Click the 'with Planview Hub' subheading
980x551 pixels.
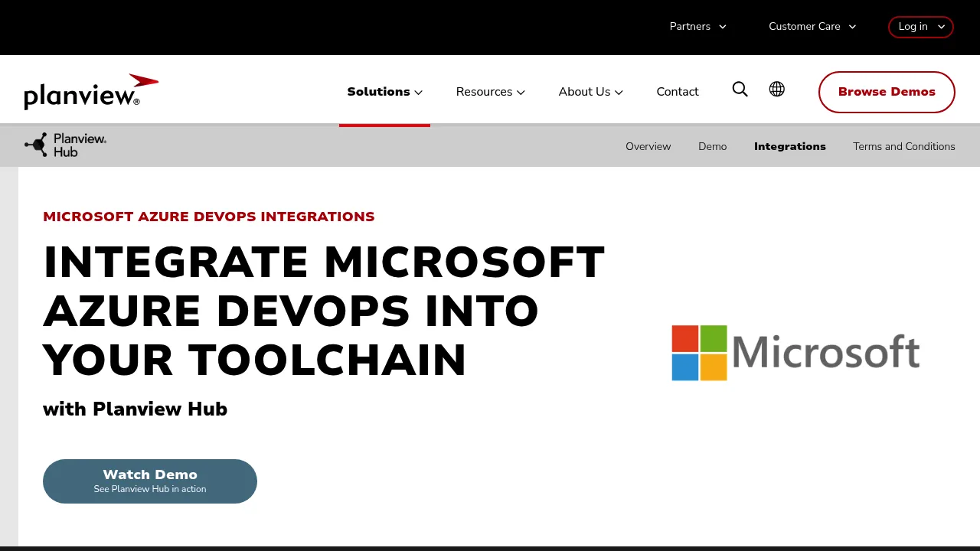(135, 409)
